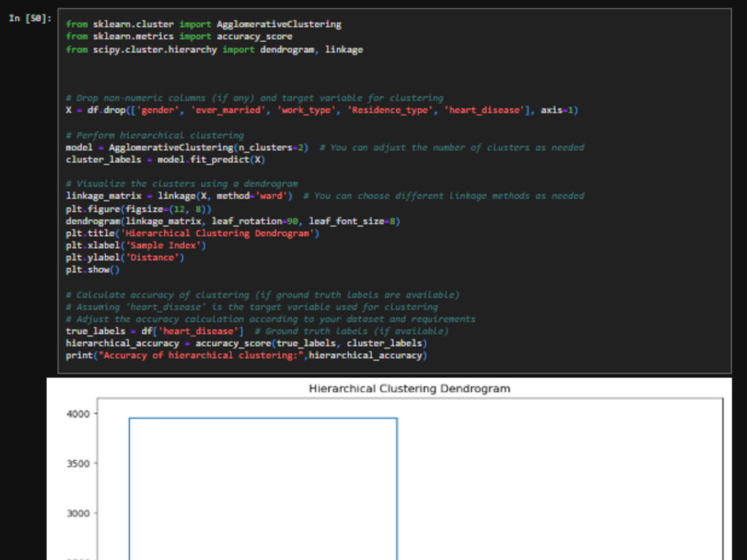Click the n_clusters=2 model line

click(x=324, y=148)
